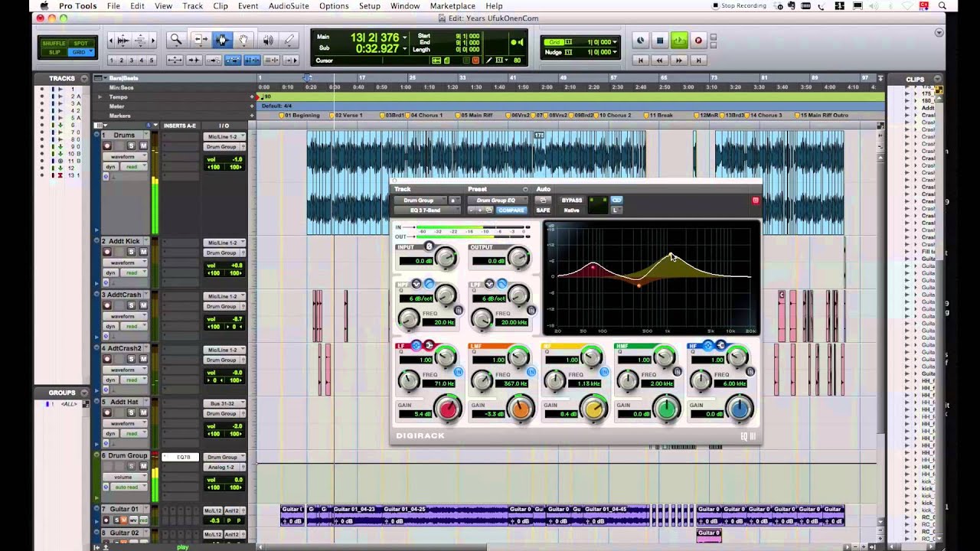The width and height of the screenshot is (980, 551).
Task: Open the CLIPS list menu arrow
Action: pos(937,79)
